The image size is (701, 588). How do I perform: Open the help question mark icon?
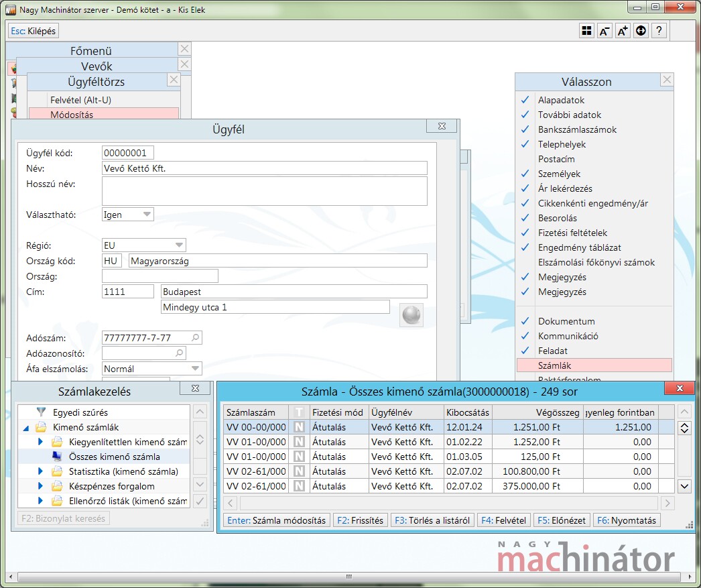coord(659,30)
